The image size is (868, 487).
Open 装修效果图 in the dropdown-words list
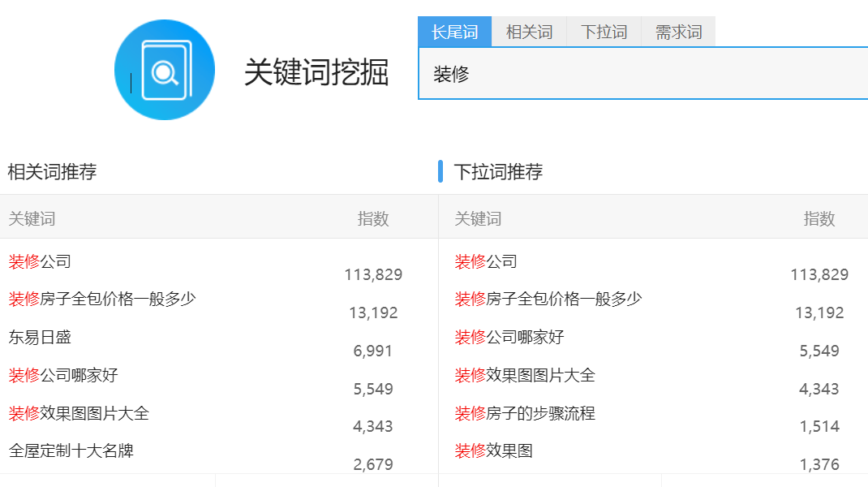click(494, 451)
